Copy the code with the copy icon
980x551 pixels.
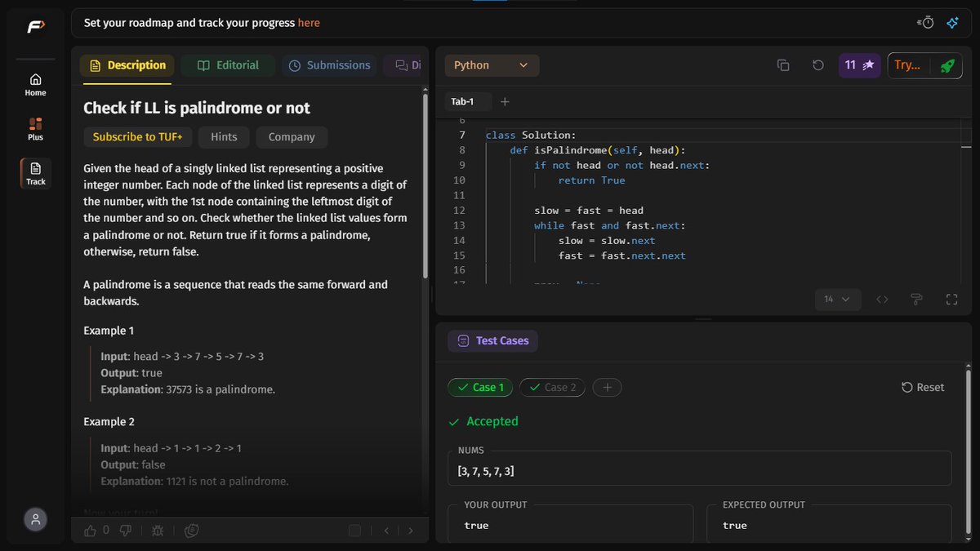pos(783,65)
